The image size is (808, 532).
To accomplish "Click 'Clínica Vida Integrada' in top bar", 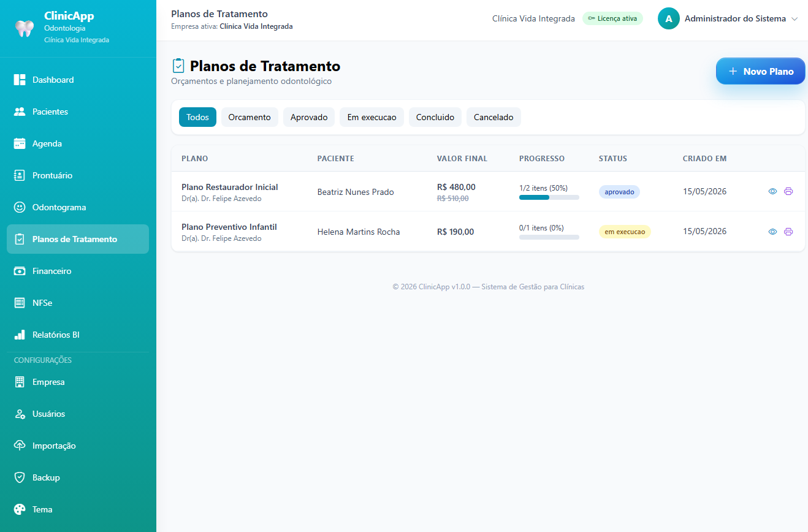I will (x=533, y=18).
